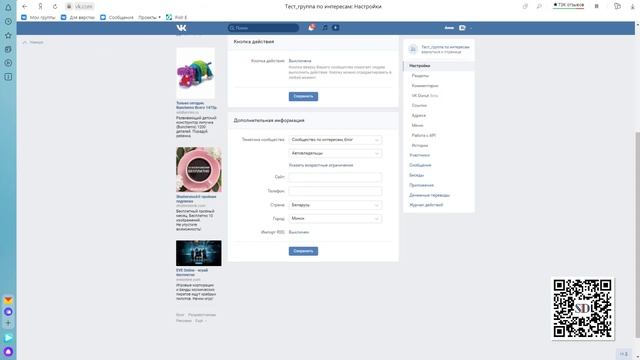
Task: Click the purple round icon above the plus
Action: 8,312
